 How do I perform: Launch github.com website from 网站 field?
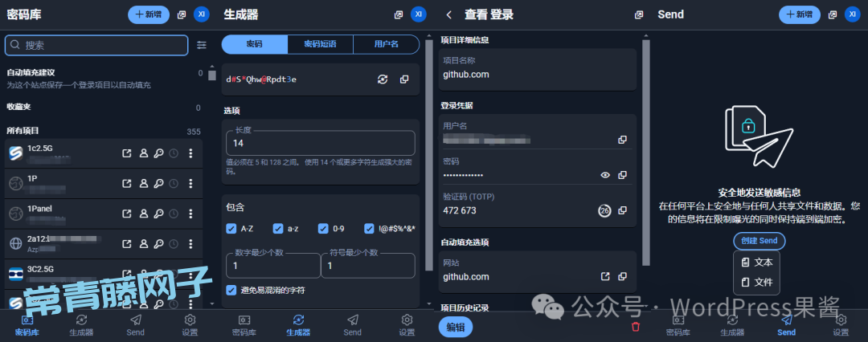click(606, 276)
